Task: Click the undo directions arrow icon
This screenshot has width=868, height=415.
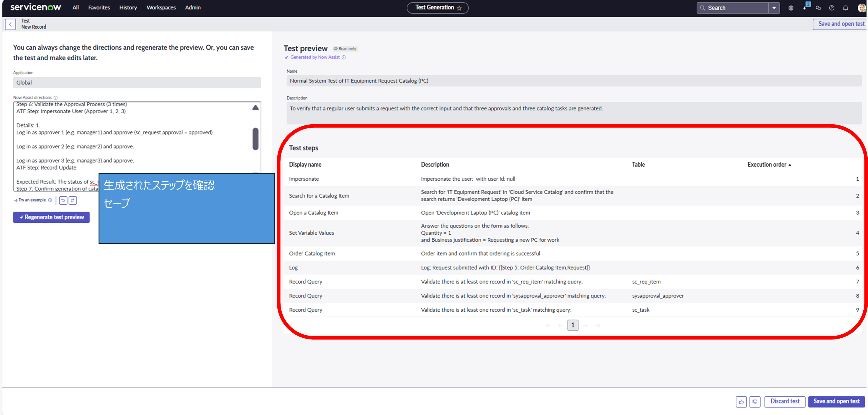Action: point(63,200)
